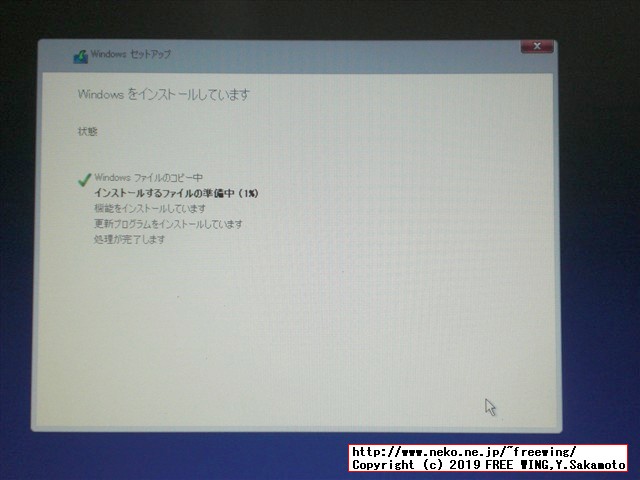Click the 'Windows をインストールしています' heading
The height and width of the screenshot is (480, 640).
tap(163, 95)
